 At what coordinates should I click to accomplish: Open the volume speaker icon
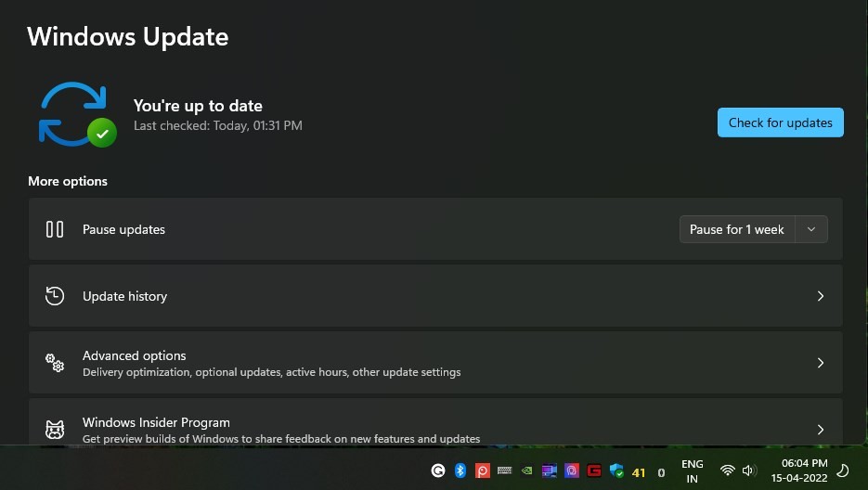tap(749, 471)
